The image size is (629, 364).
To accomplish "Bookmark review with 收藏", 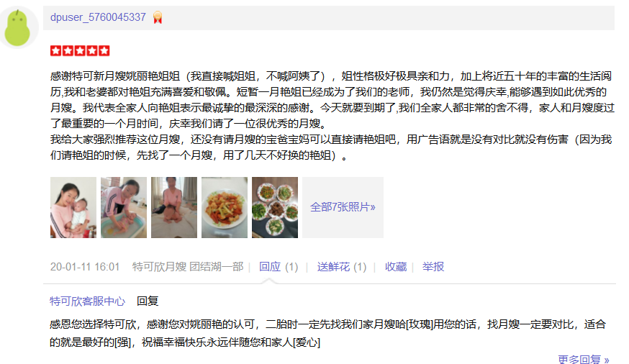I will (396, 267).
